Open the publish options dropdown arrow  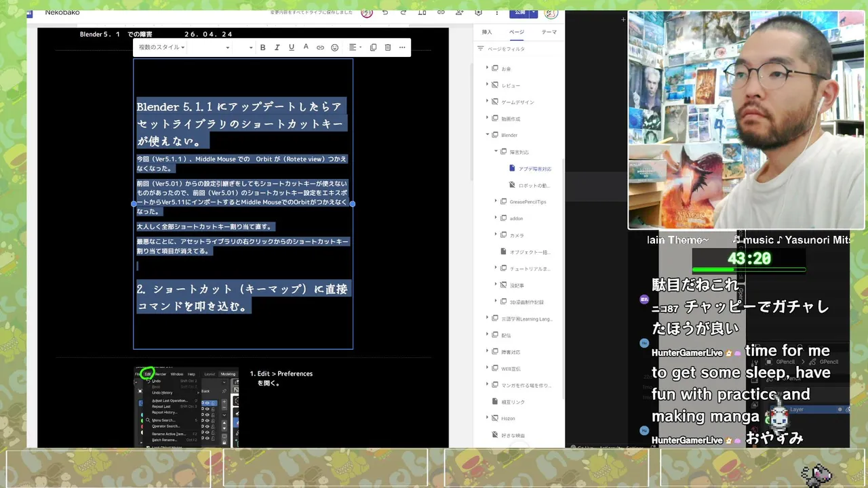pos(534,13)
